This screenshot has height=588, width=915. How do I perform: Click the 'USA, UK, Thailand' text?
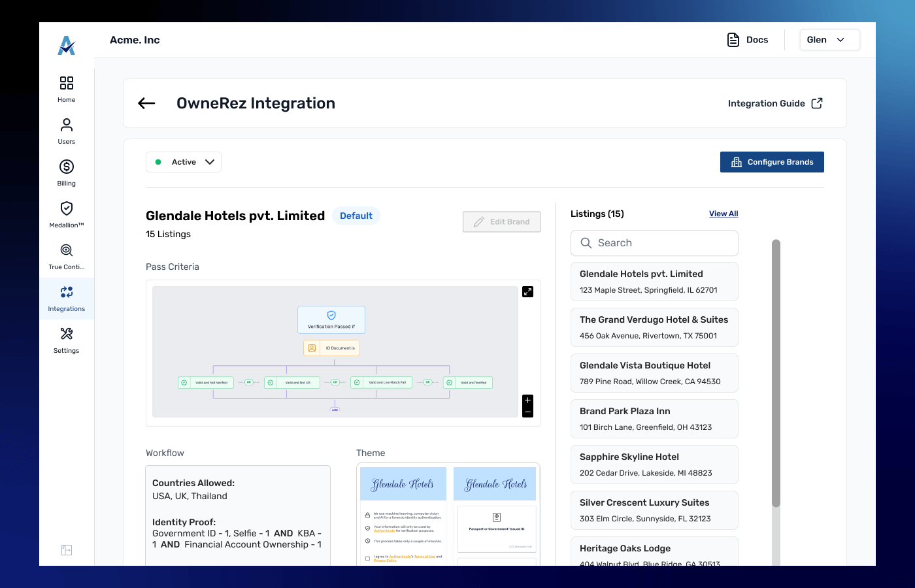coord(190,496)
